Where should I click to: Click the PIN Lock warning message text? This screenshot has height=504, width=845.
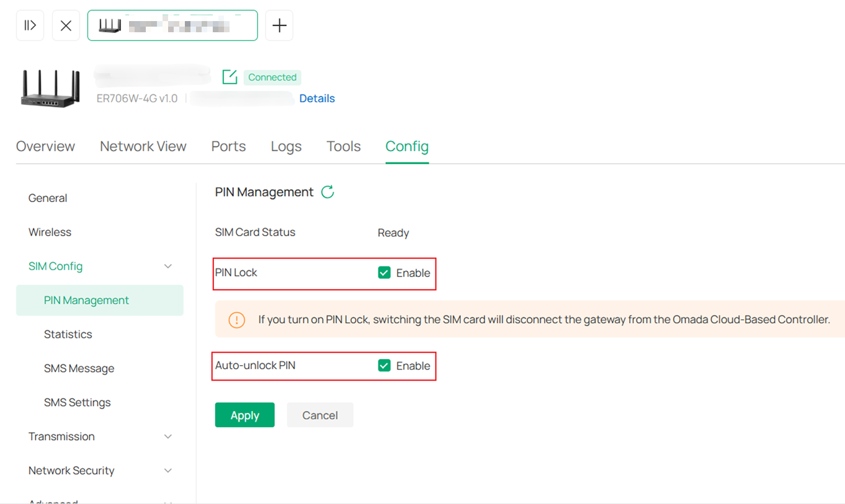click(x=544, y=320)
